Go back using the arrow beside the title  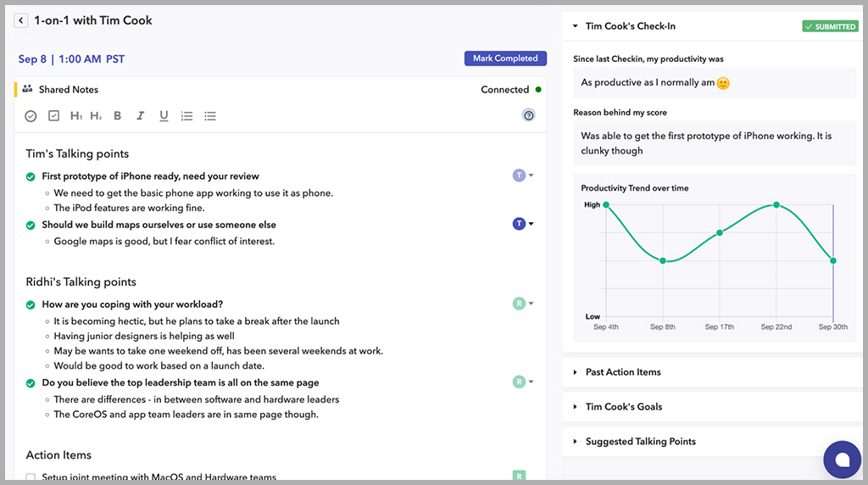click(21, 20)
